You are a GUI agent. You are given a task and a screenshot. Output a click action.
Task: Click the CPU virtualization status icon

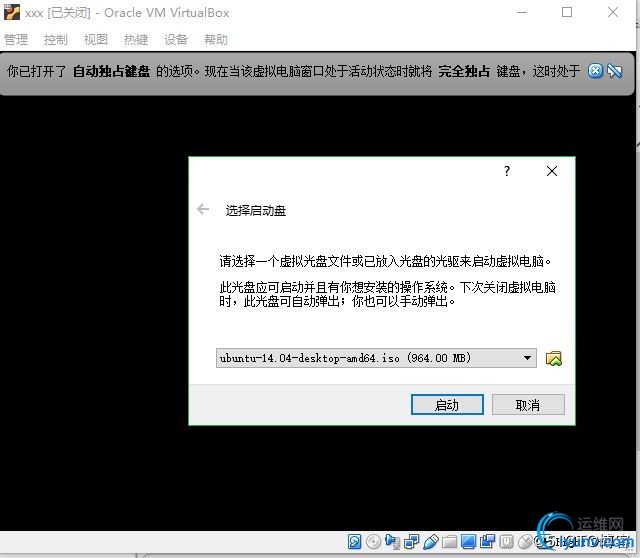(506, 542)
